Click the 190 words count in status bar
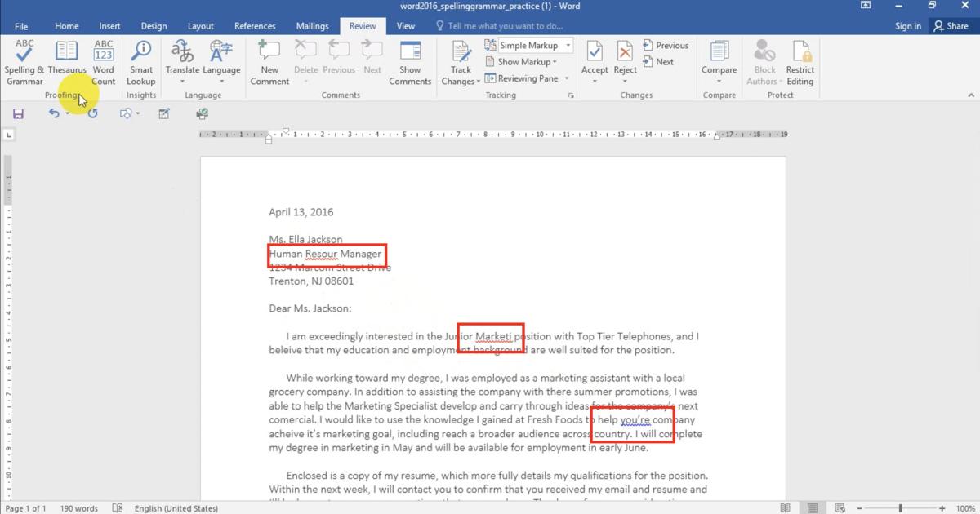 pyautogui.click(x=78, y=508)
